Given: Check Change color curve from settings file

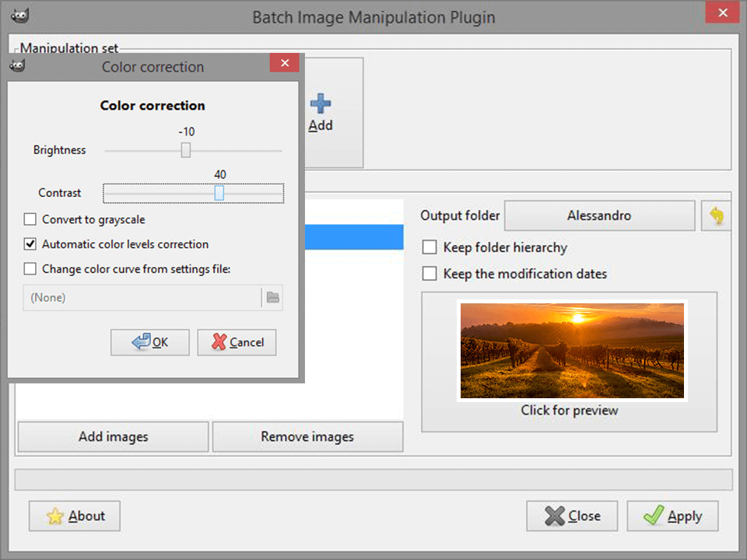Looking at the screenshot, I should (30, 268).
